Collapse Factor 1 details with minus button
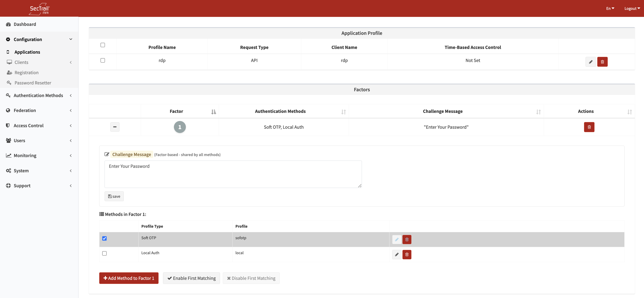 coord(115,127)
